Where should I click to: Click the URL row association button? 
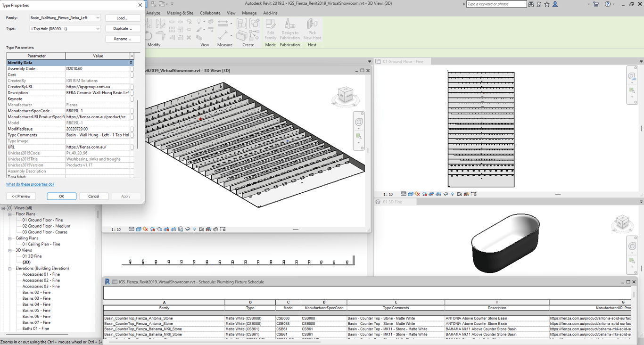[x=132, y=147]
